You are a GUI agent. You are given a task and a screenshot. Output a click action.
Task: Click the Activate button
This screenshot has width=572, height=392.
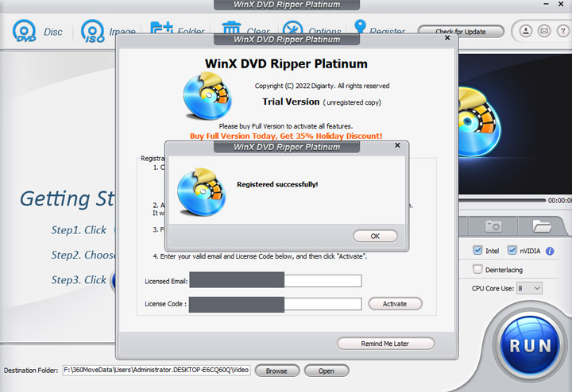pos(395,304)
